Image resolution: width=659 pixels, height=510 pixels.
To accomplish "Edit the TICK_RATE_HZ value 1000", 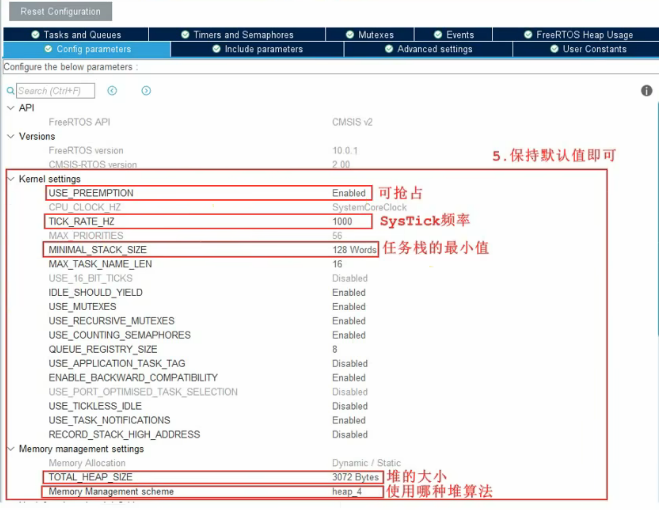I will 342,222.
